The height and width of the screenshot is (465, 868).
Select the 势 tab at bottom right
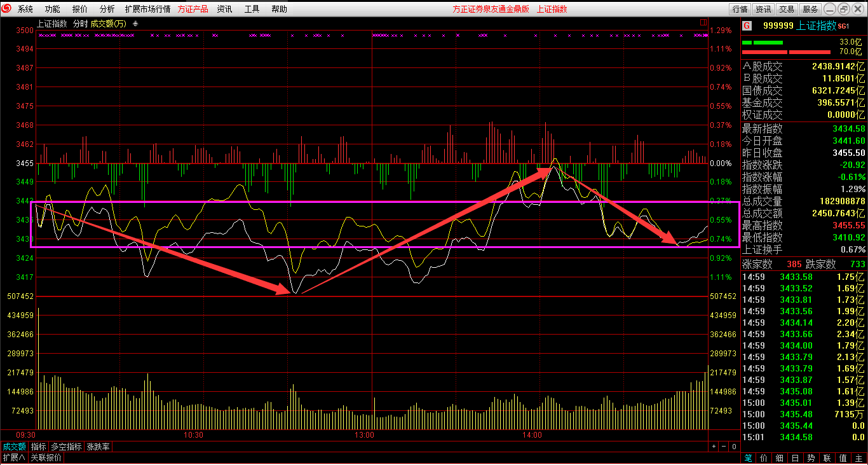click(811, 457)
